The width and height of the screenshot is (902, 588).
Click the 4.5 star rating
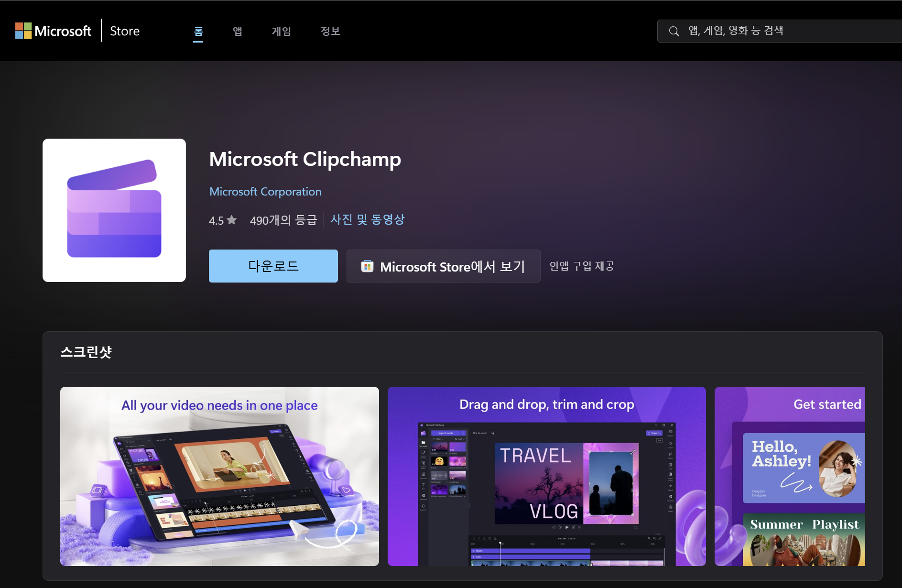223,220
